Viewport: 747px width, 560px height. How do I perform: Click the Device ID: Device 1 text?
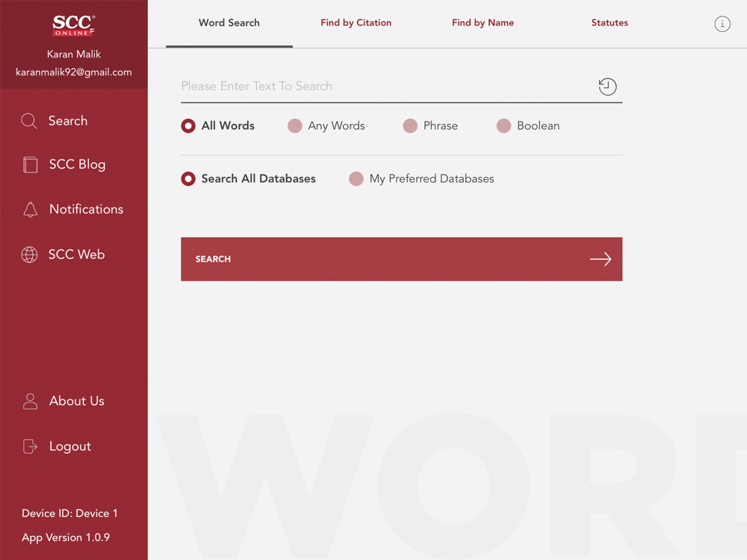tap(69, 514)
